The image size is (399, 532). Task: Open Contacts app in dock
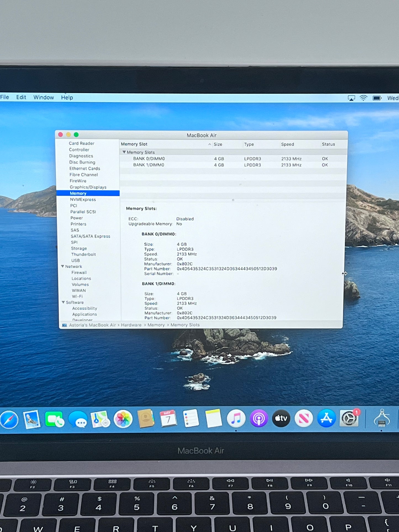coord(146,419)
